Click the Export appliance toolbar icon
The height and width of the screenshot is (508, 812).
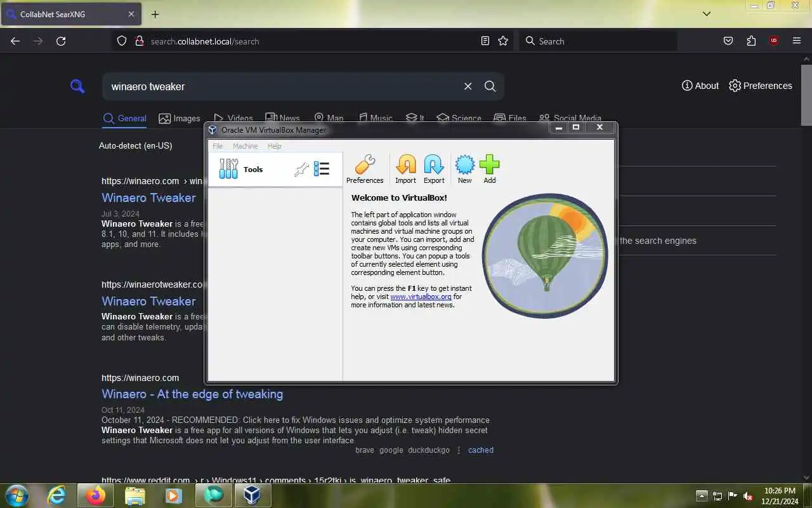434,169
